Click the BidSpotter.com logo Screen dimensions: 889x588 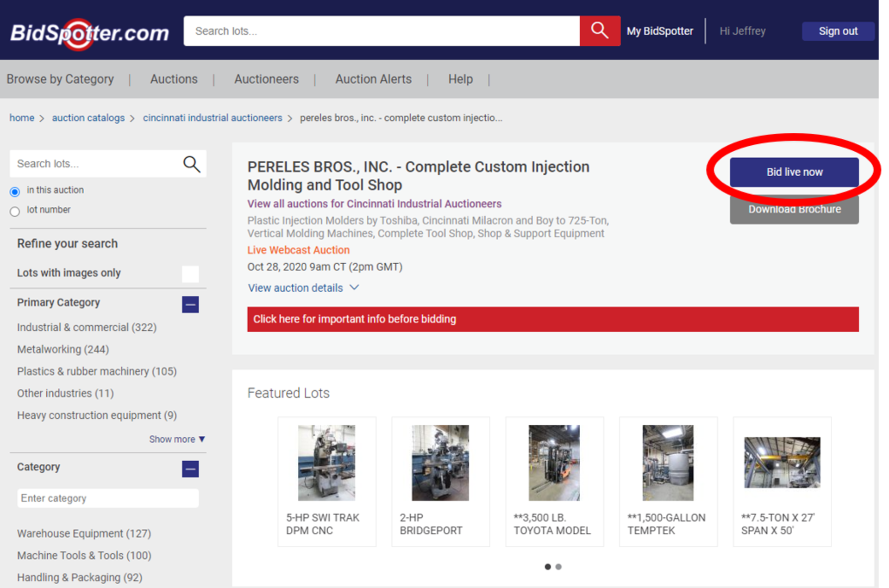pos(89,33)
